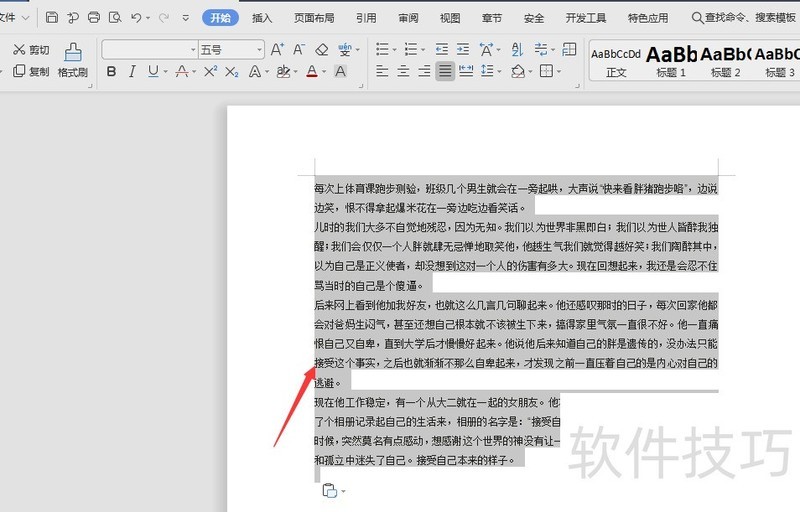800x512 pixels.
Task: Click the show/hide paragraph marks icon
Action: (x=541, y=49)
